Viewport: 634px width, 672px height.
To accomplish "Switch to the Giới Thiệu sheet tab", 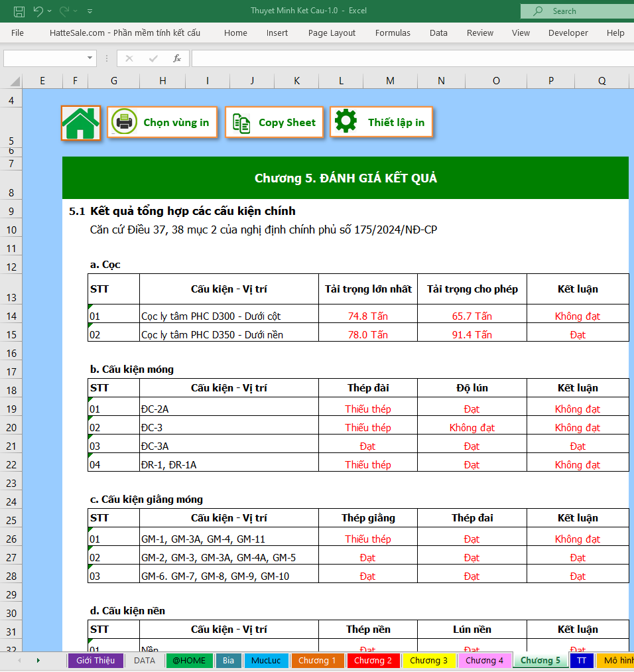I will coord(95,661).
